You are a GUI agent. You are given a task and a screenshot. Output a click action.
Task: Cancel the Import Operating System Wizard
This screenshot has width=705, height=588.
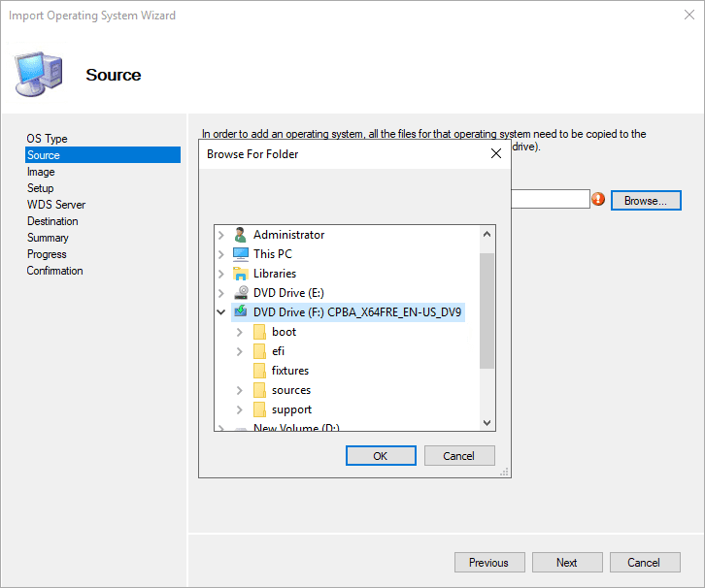click(644, 563)
